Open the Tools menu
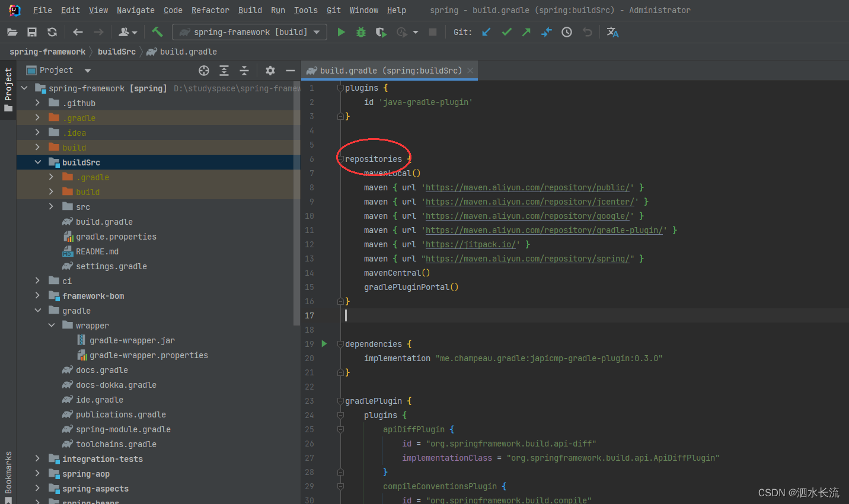 [305, 10]
